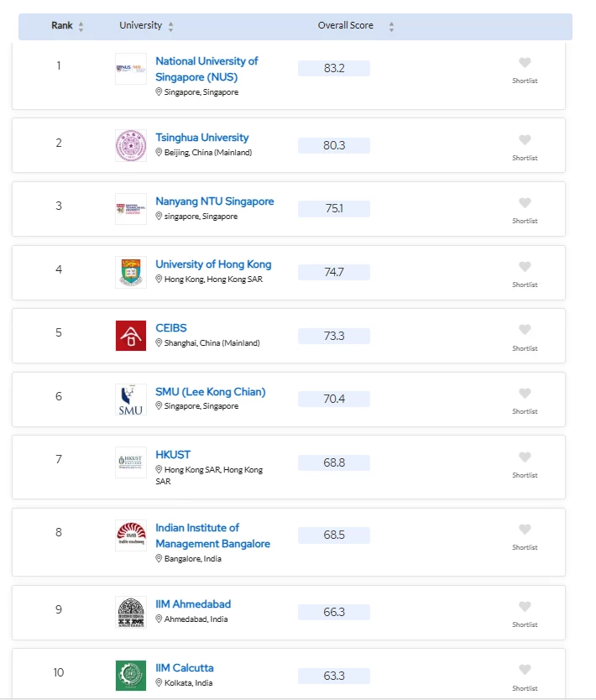The width and height of the screenshot is (596, 700).
Task: Click University of Hong Kong crest logo
Action: 131,272
